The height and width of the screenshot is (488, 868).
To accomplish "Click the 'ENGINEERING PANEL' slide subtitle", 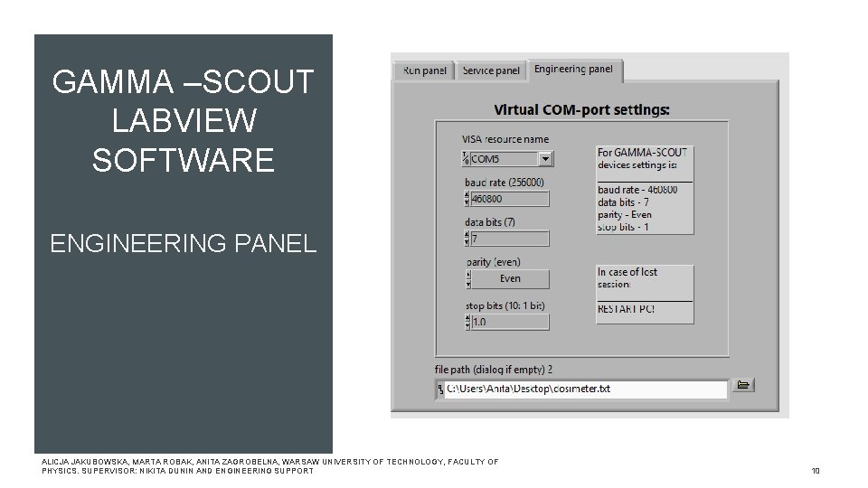I will [x=184, y=243].
